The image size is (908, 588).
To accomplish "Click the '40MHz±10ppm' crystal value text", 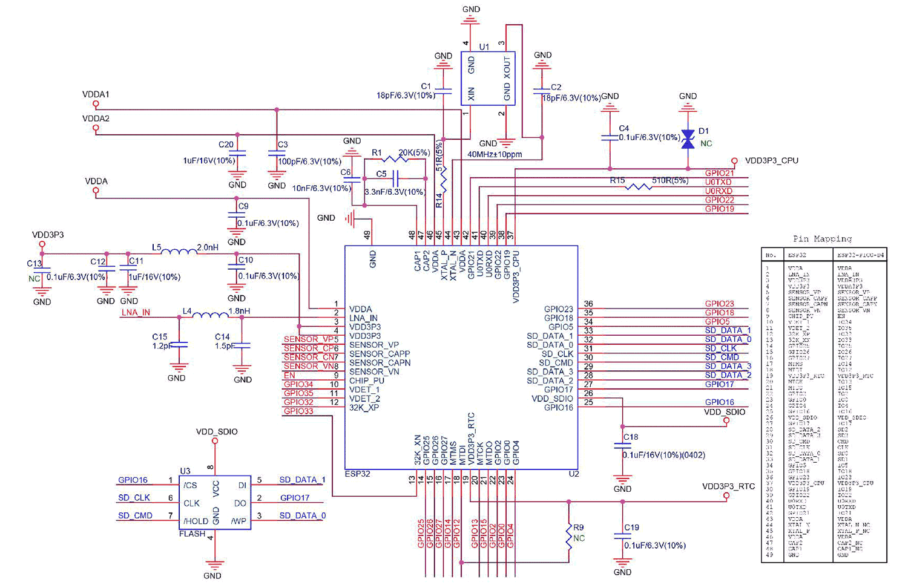I will 495,154.
